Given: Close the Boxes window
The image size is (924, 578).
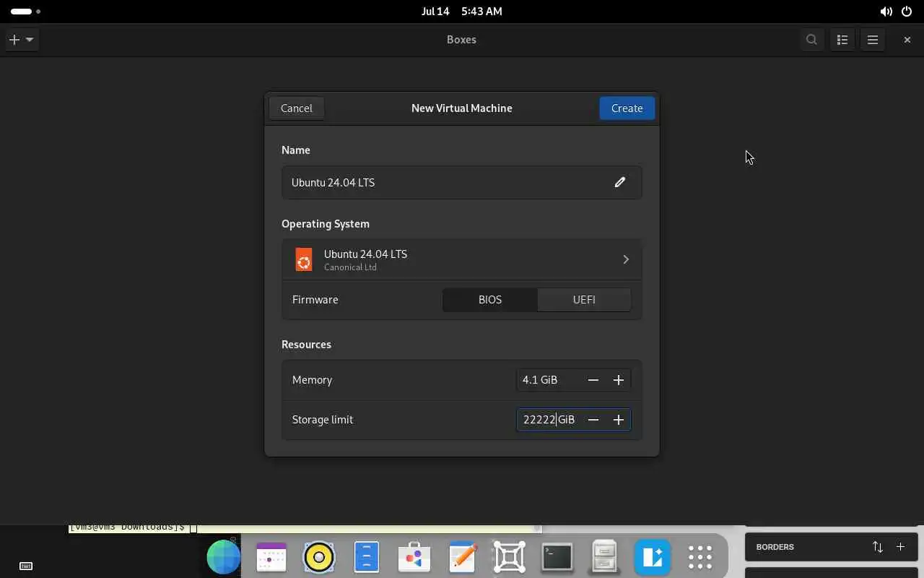Looking at the screenshot, I should tap(907, 40).
